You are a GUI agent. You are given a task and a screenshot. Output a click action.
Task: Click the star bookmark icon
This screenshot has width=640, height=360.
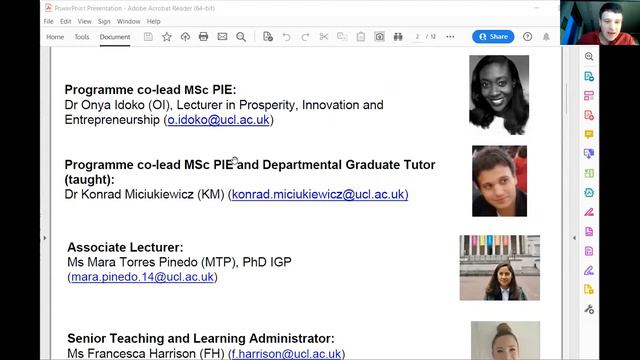click(x=167, y=37)
